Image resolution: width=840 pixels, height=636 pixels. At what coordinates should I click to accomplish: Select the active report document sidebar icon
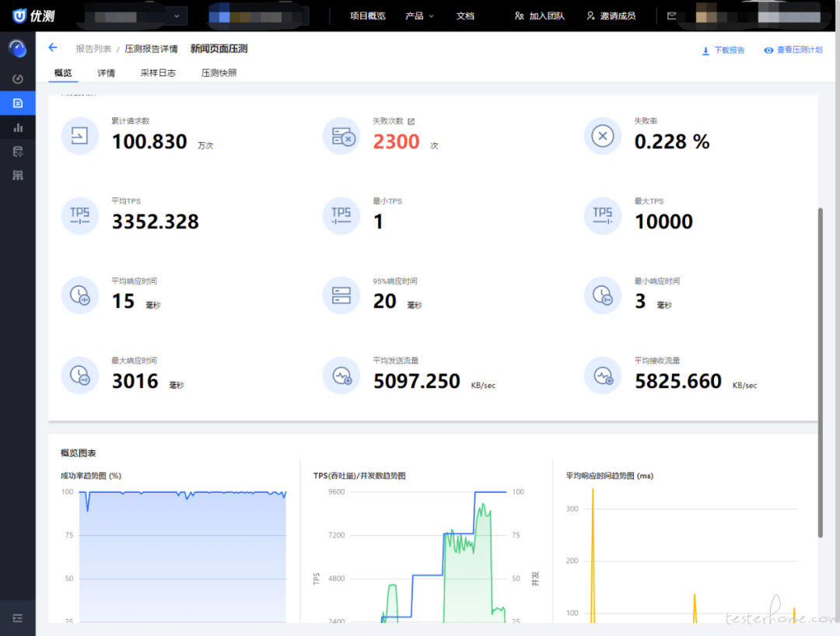click(x=18, y=103)
